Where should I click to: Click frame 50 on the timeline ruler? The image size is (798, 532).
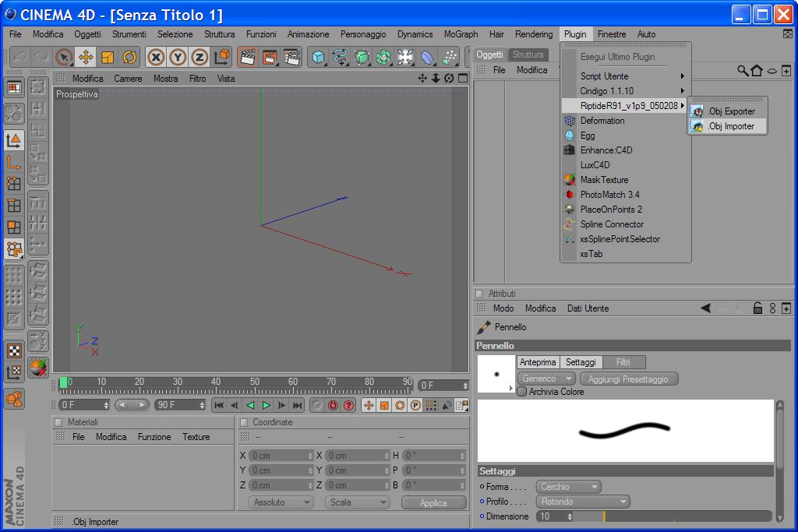255,385
